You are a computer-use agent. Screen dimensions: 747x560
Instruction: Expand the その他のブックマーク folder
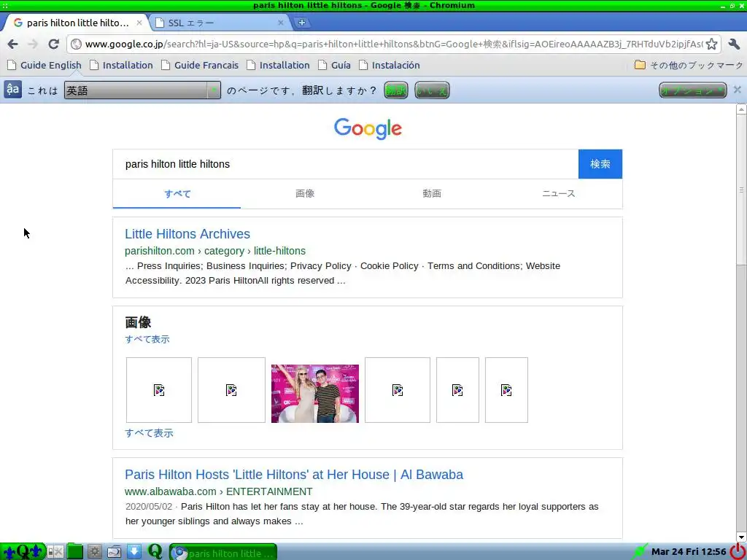tap(689, 65)
